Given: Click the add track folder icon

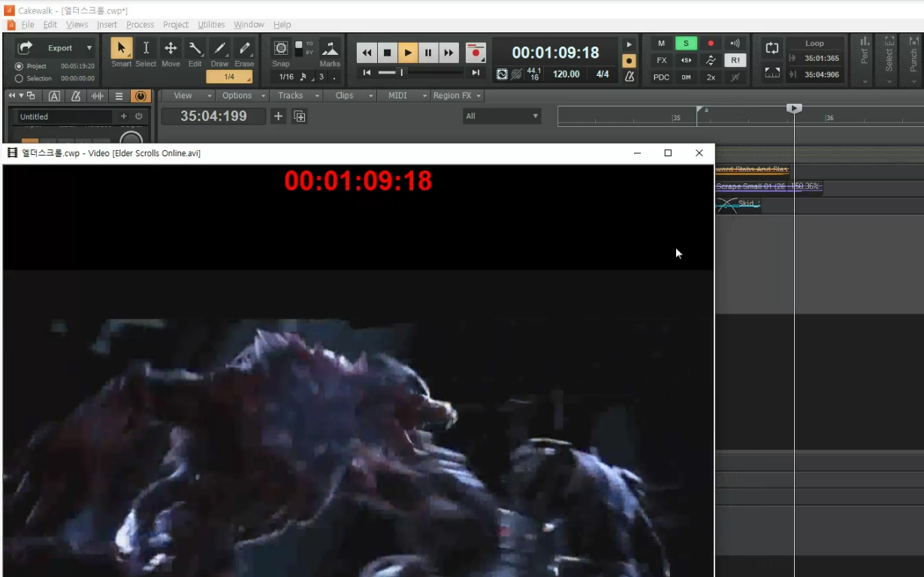Looking at the screenshot, I should point(299,116).
